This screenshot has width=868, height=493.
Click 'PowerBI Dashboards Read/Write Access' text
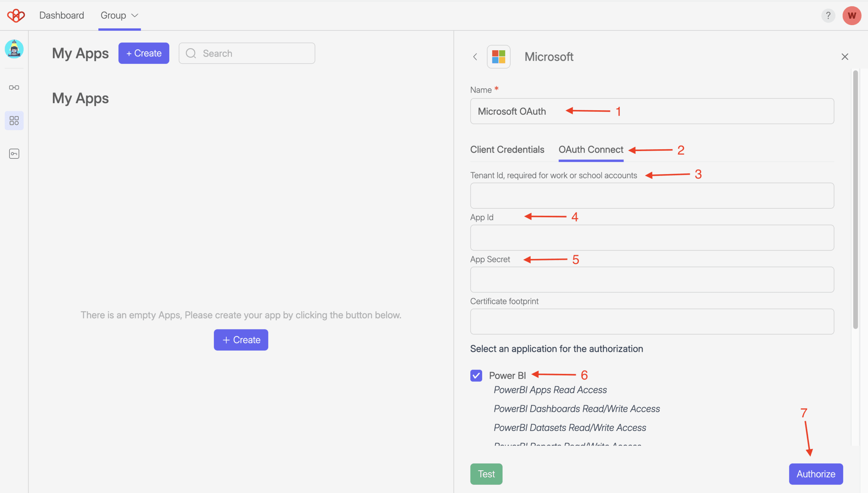[x=577, y=409]
